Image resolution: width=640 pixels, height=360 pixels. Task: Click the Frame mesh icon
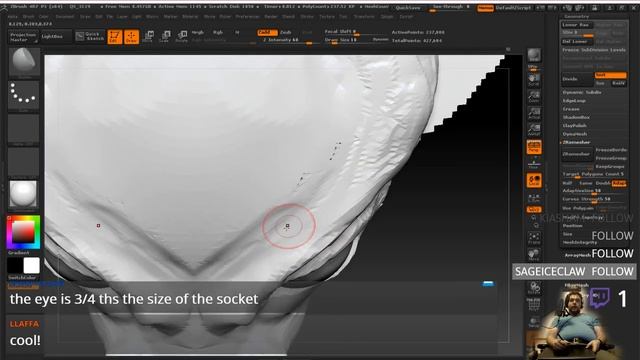click(534, 238)
